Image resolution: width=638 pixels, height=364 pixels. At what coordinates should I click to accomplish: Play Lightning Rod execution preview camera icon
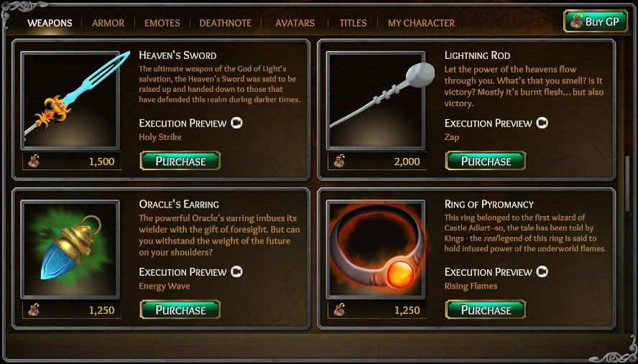coord(542,123)
